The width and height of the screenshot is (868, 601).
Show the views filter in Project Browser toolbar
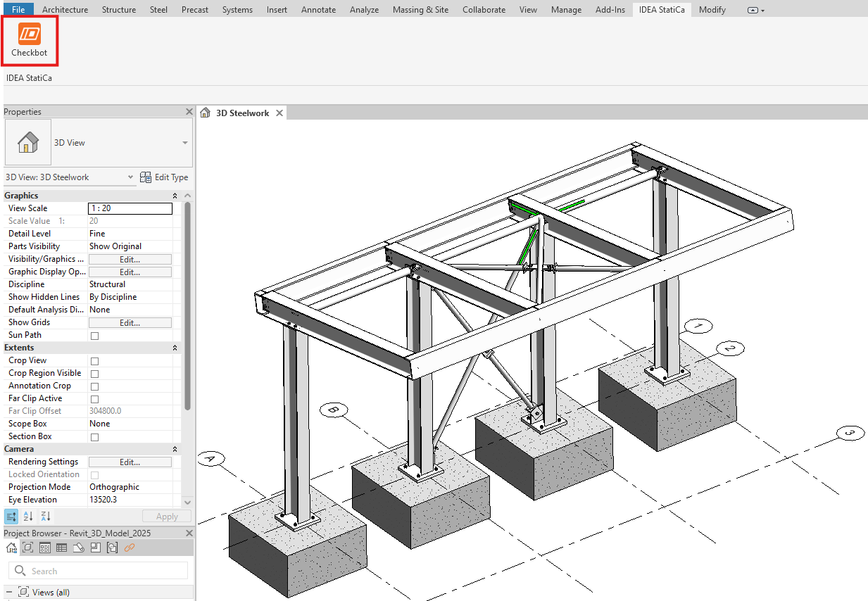click(x=28, y=548)
